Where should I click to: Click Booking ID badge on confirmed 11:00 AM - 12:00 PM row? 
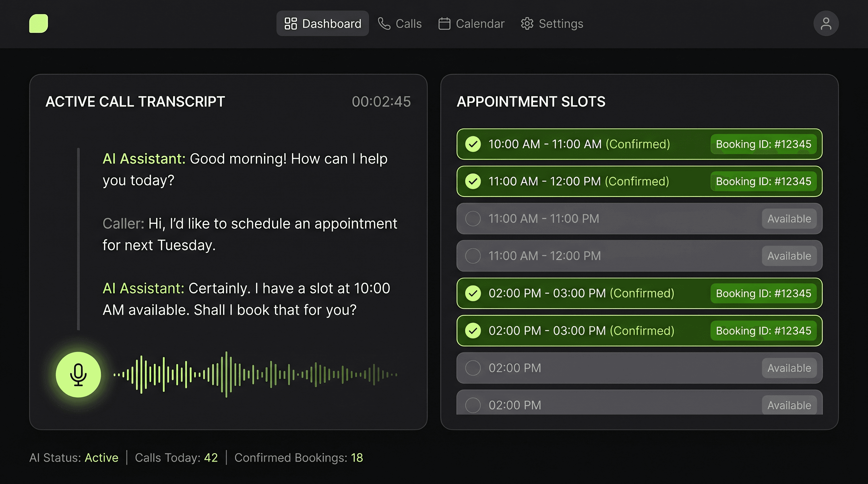764,181
